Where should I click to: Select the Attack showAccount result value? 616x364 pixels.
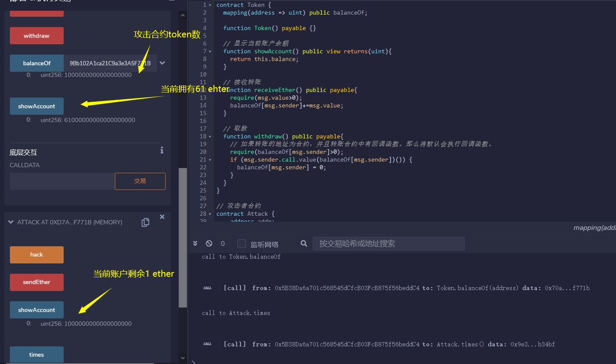(86, 324)
